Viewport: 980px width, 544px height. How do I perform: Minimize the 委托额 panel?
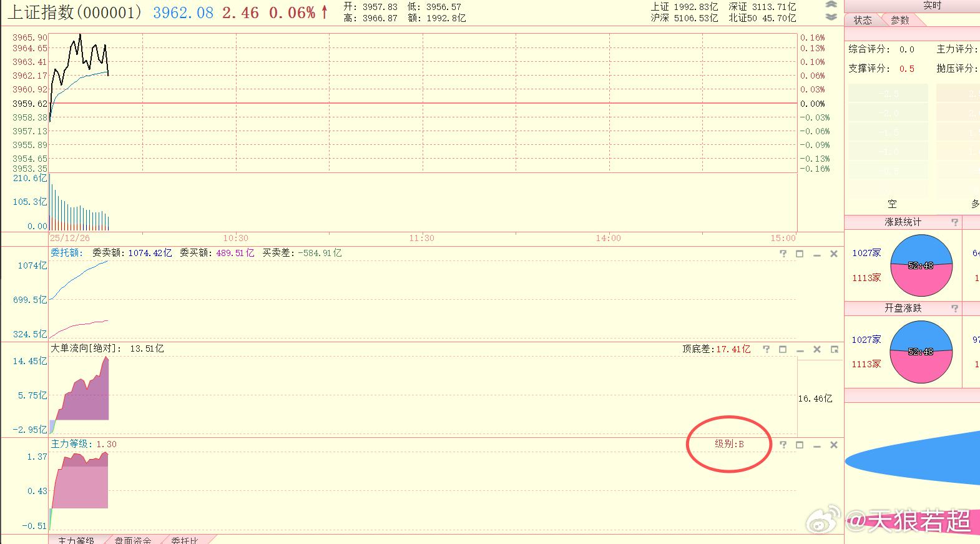point(816,254)
